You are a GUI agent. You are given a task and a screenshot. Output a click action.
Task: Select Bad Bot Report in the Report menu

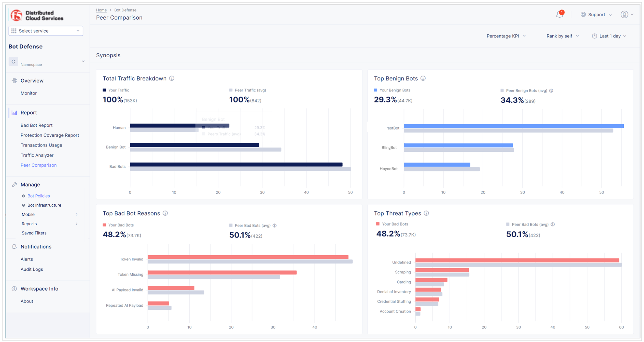(x=37, y=125)
